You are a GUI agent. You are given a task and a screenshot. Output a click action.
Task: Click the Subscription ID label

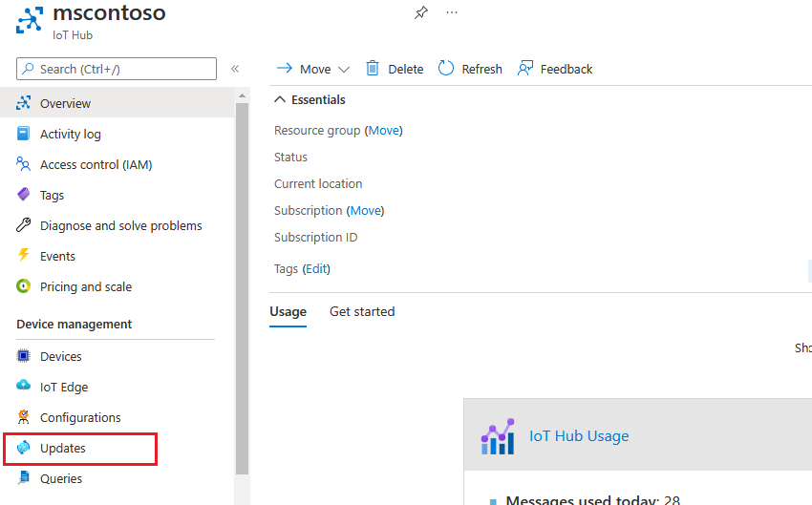(315, 237)
